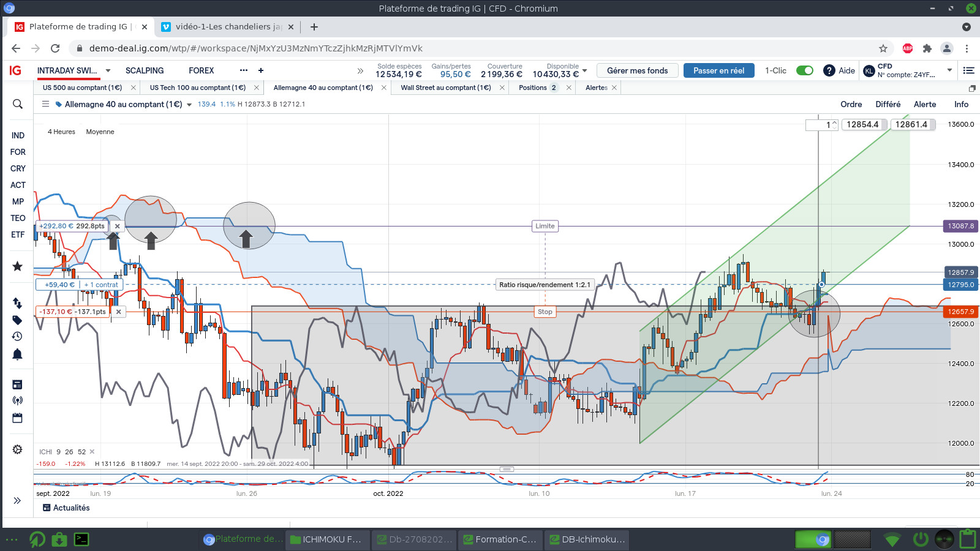Screen dimensions: 980x551
Task: Select the IND indices category
Action: (18, 135)
